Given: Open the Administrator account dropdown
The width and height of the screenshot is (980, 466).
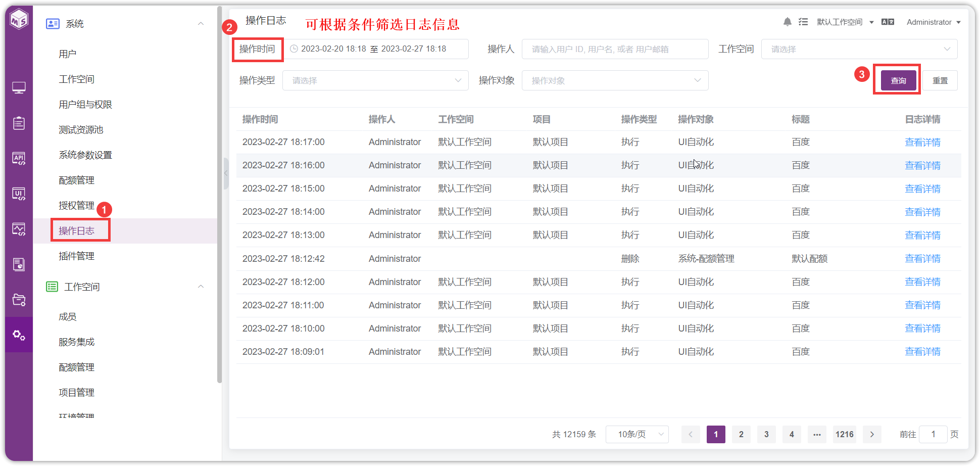Looking at the screenshot, I should 934,22.
